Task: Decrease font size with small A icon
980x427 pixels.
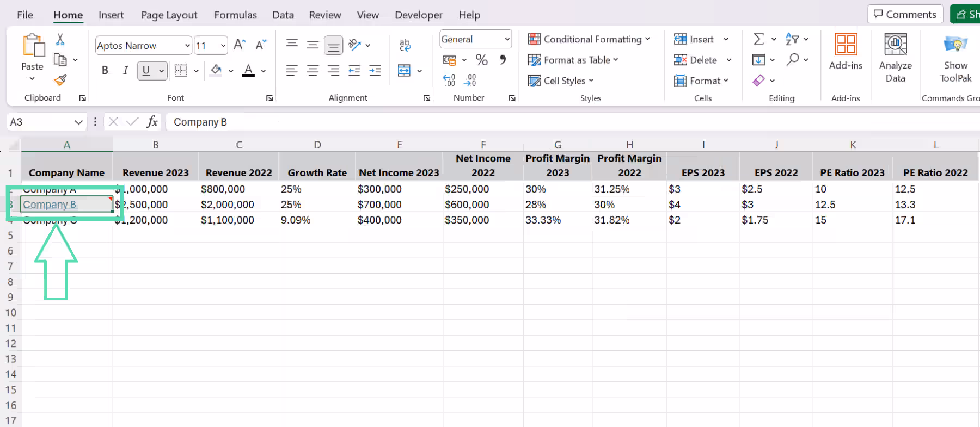Action: tap(261, 45)
